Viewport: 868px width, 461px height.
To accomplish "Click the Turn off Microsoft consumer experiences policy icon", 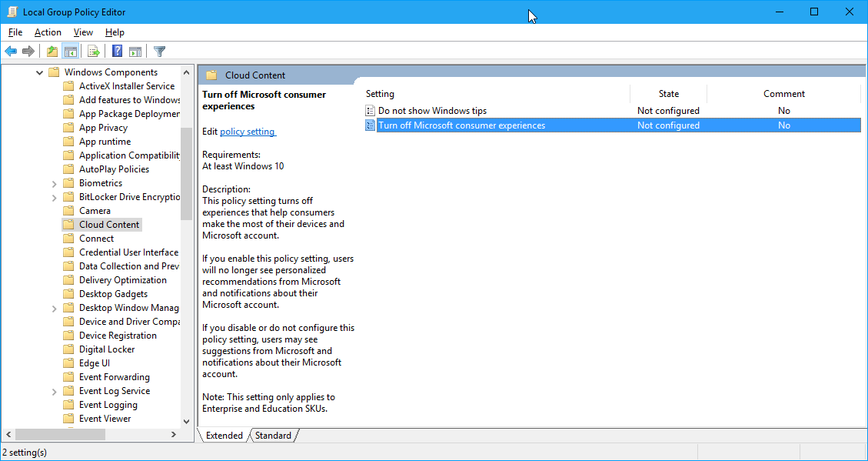I will click(371, 125).
